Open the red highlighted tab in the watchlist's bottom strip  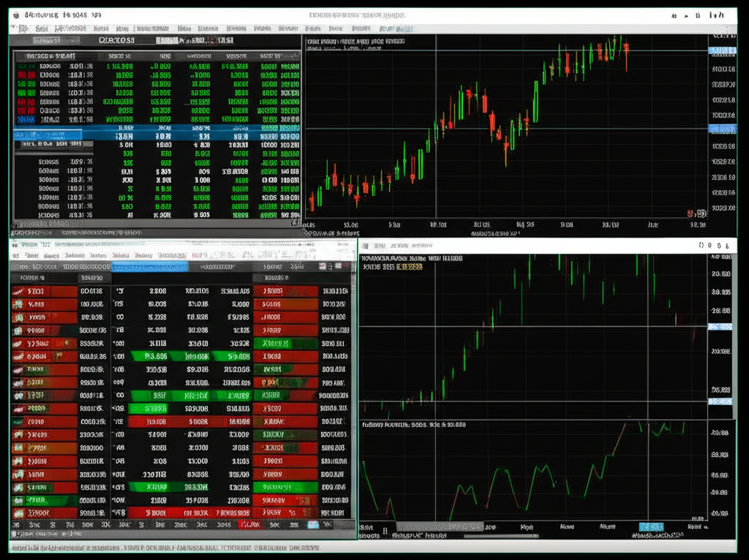coord(249,525)
